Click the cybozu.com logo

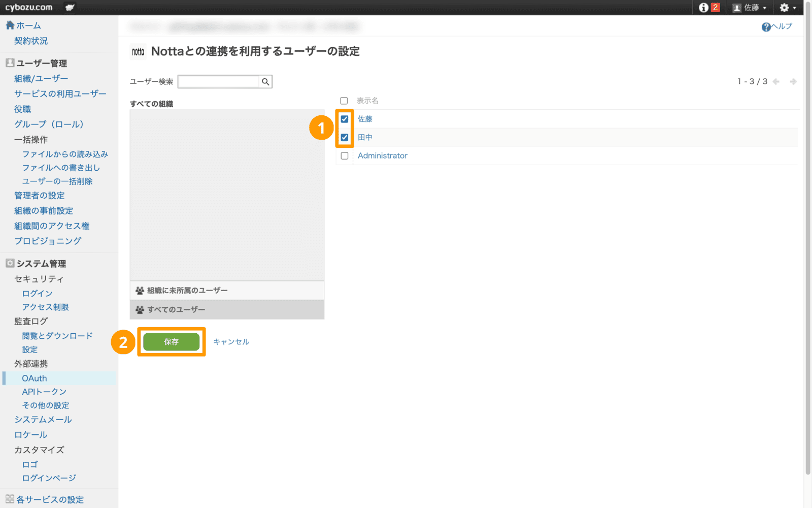[x=29, y=7]
